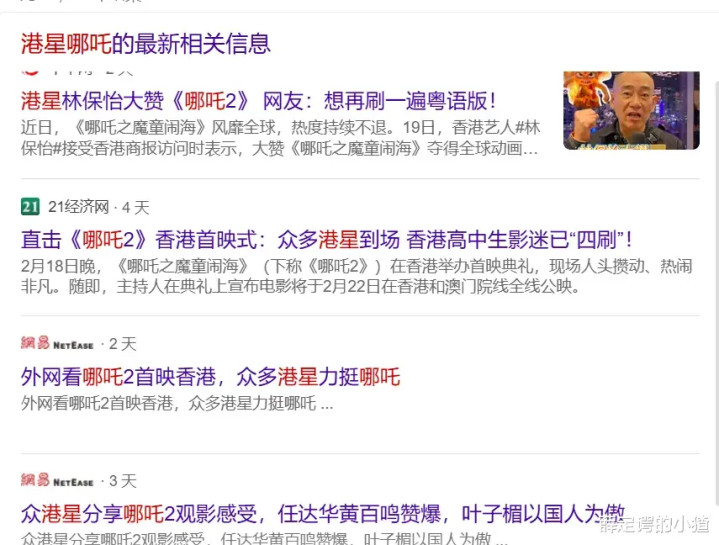Click the 21经济网 source name

pos(78,207)
